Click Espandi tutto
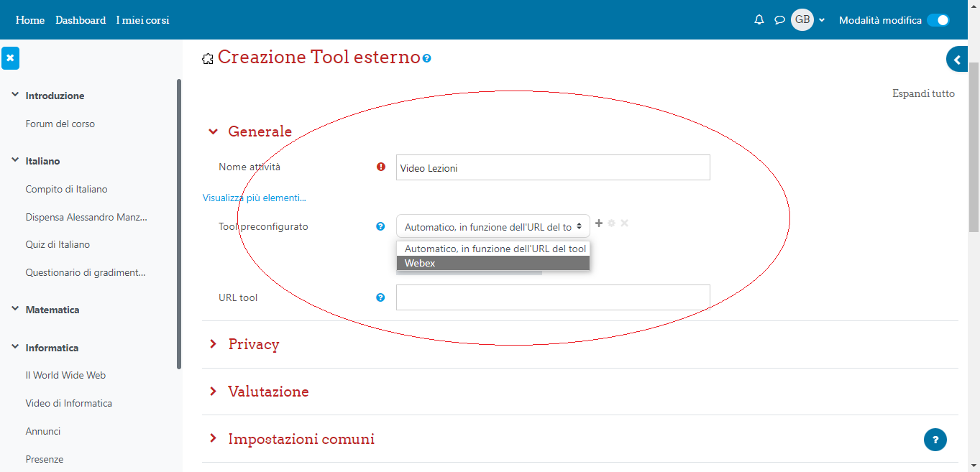Image resolution: width=980 pixels, height=472 pixels. tap(924, 93)
